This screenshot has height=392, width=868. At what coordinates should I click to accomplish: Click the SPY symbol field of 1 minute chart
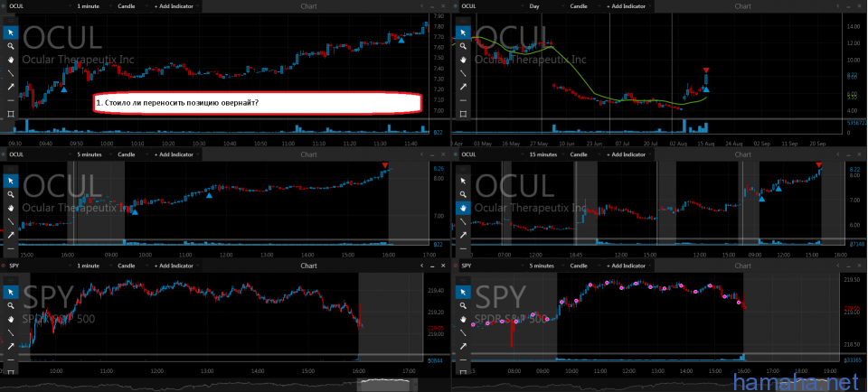pyautogui.click(x=39, y=266)
